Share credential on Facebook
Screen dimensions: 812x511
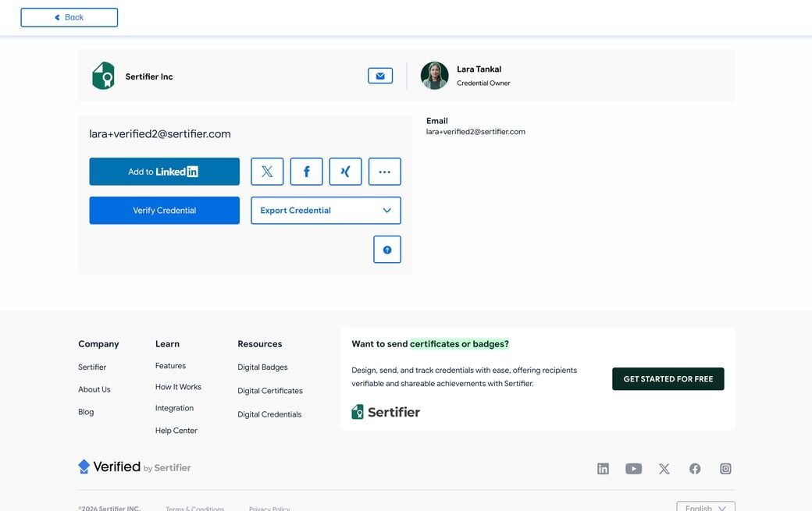(307, 172)
